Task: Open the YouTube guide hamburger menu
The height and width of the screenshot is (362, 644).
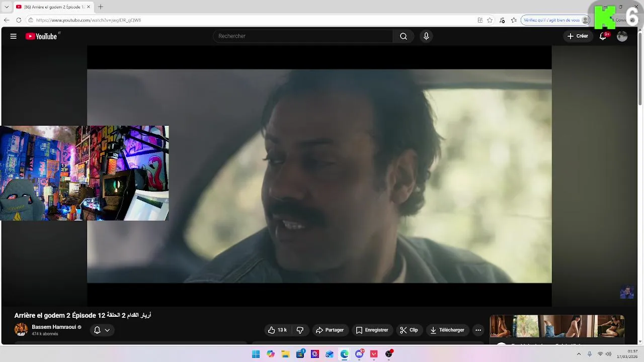Action: click(x=14, y=36)
